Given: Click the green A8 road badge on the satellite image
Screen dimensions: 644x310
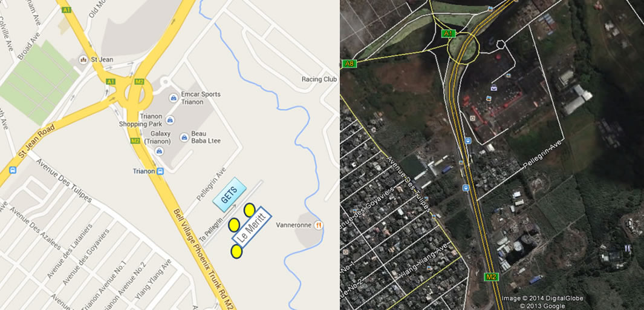Looking at the screenshot, I should 349,64.
